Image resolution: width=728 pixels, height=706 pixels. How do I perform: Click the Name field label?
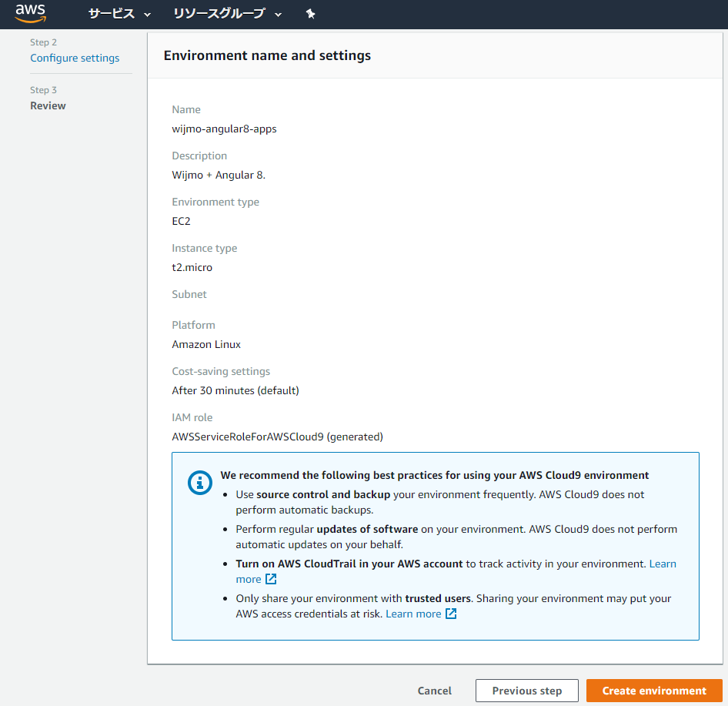(186, 109)
